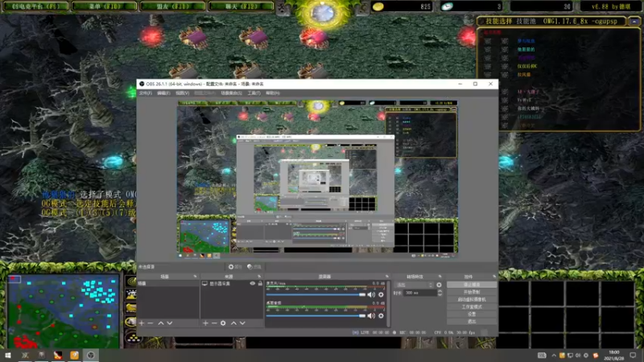The width and height of the screenshot is (644, 362).
Task: Click the first button in OBS Controls panel
Action: pos(472,285)
